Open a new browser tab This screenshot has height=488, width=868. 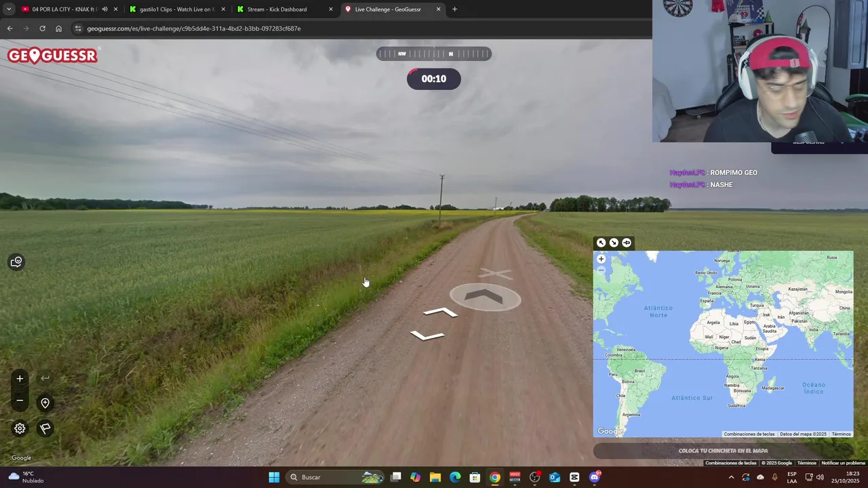pos(454,9)
